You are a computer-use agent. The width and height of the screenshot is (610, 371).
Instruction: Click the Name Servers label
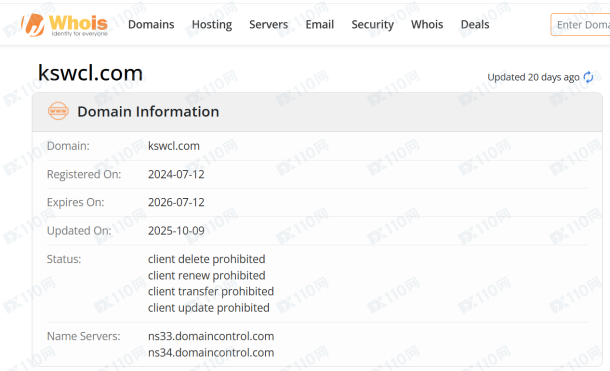[83, 336]
